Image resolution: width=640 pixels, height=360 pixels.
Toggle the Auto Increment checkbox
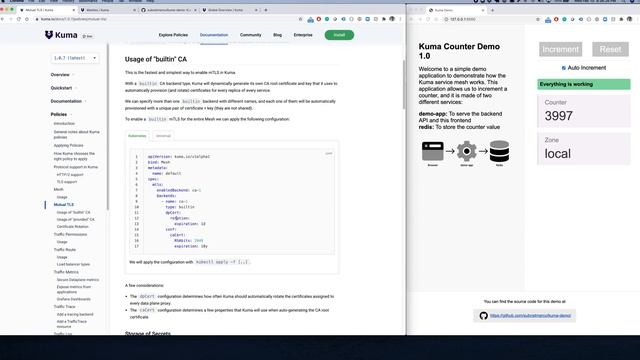pos(564,68)
